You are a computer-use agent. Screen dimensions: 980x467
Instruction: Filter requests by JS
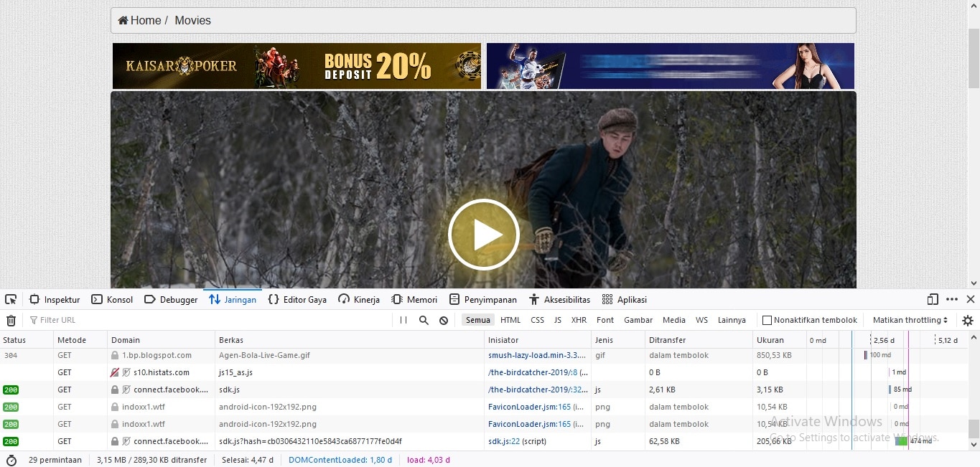click(x=558, y=321)
